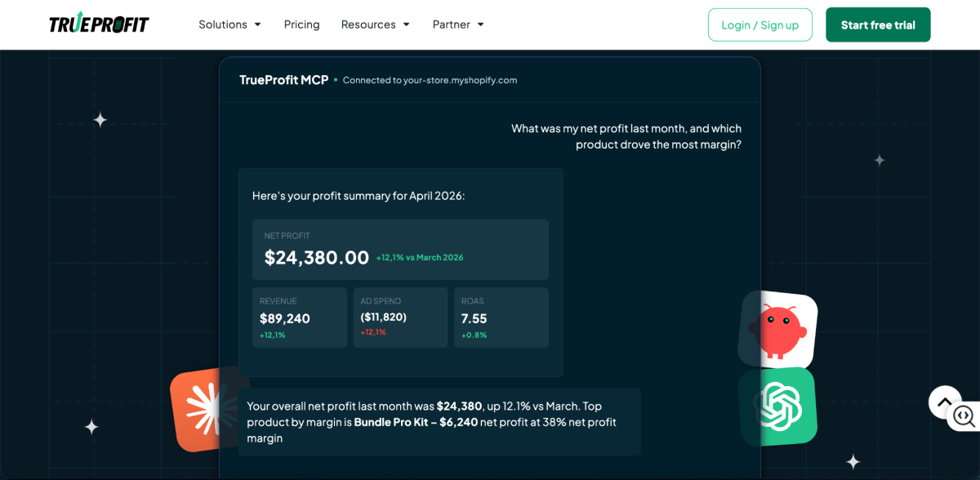Image resolution: width=980 pixels, height=480 pixels.
Task: Click 'Here's your profit summary for April 2026'
Action: pos(359,196)
